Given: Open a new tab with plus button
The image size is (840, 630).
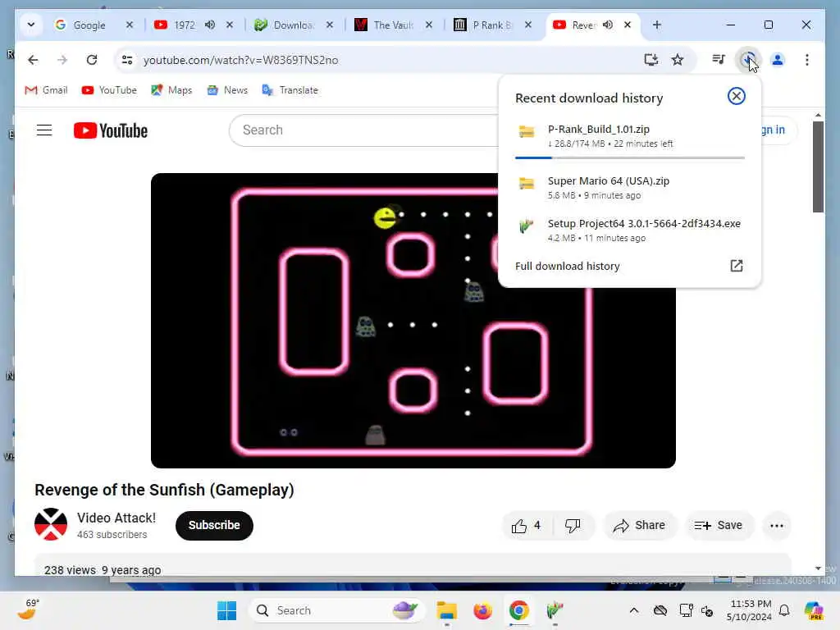Looking at the screenshot, I should (657, 25).
